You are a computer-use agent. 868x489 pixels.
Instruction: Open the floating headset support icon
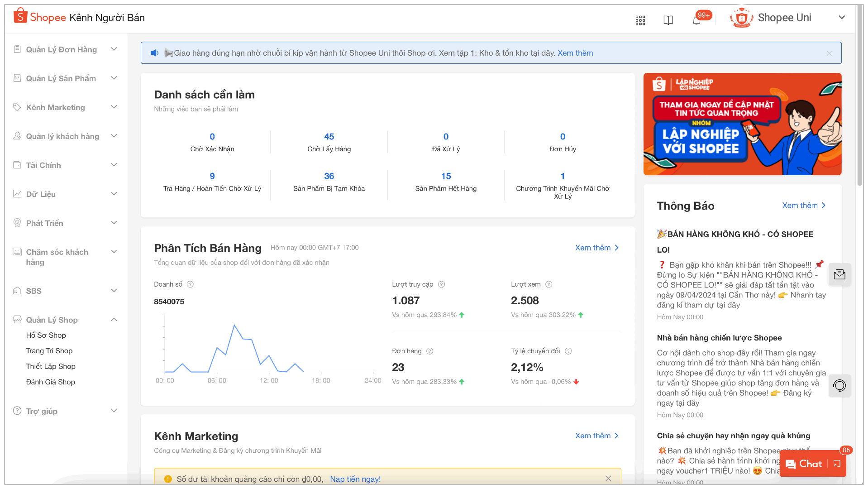(x=839, y=386)
